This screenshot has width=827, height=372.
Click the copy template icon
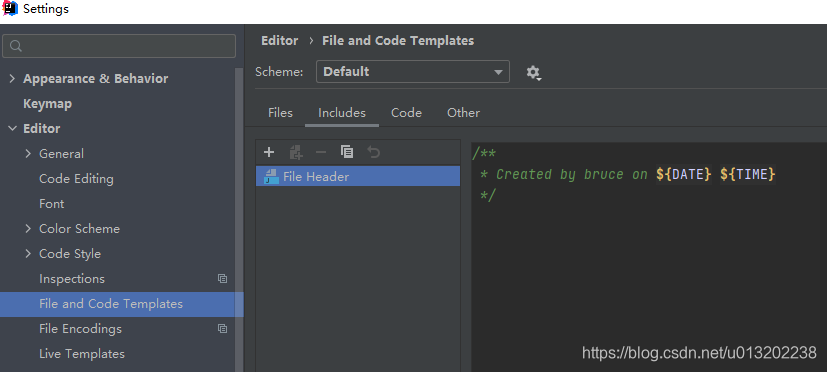pyautogui.click(x=347, y=152)
